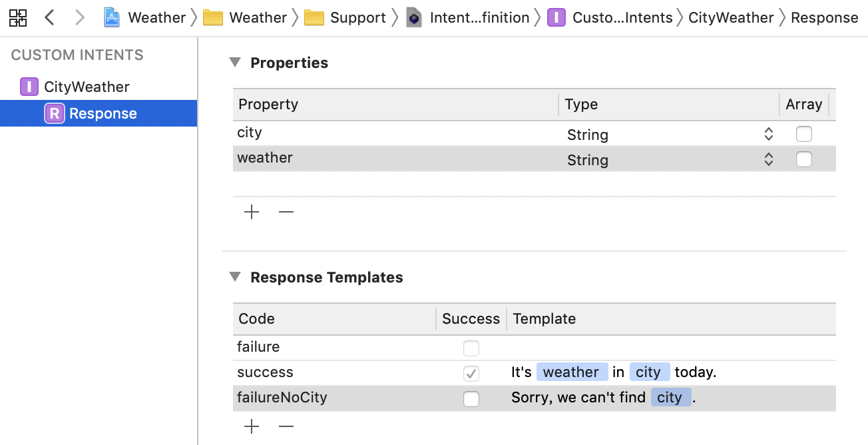
Task: Open Type dropdown for weather property
Action: [768, 160]
